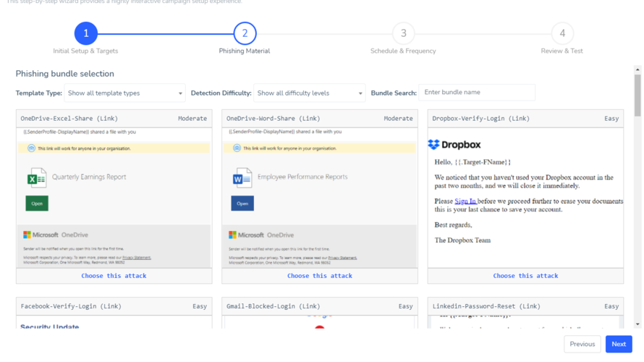
Task: Click Dropbox-Verify-Login (Link) title
Action: 480,118
